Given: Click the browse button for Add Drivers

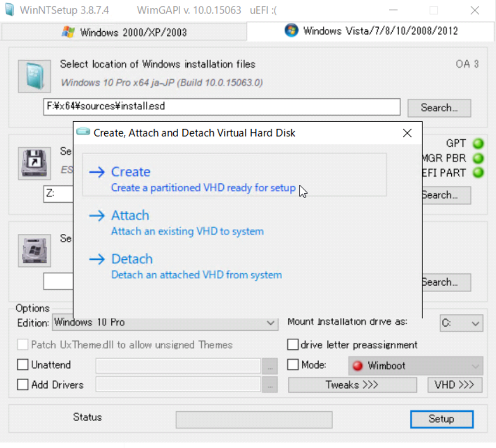Looking at the screenshot, I should [270, 384].
